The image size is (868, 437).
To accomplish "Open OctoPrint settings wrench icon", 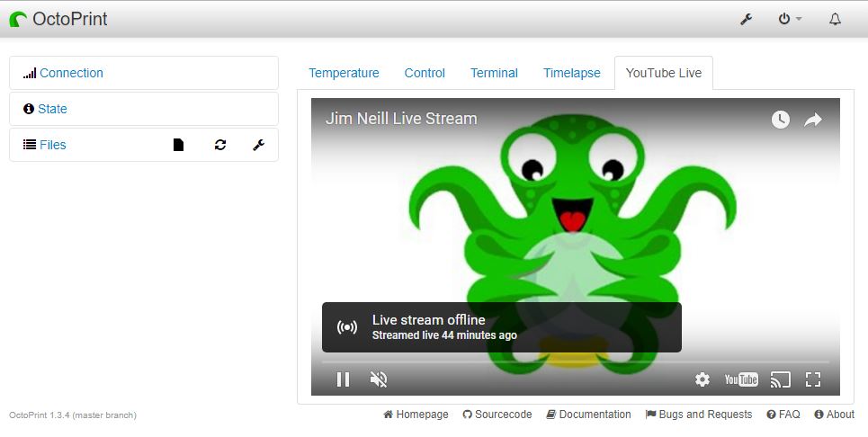I will (746, 19).
